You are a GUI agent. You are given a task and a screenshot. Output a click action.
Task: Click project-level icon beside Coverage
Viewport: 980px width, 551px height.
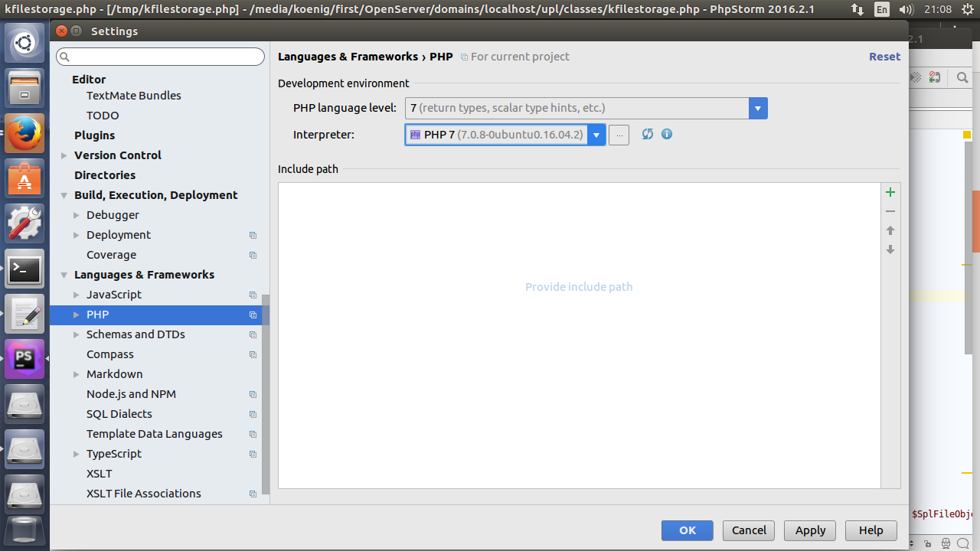[253, 255]
